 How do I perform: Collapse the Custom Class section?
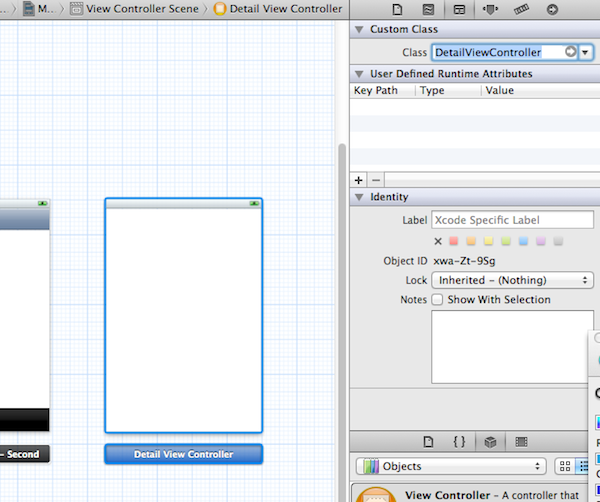pos(359,29)
